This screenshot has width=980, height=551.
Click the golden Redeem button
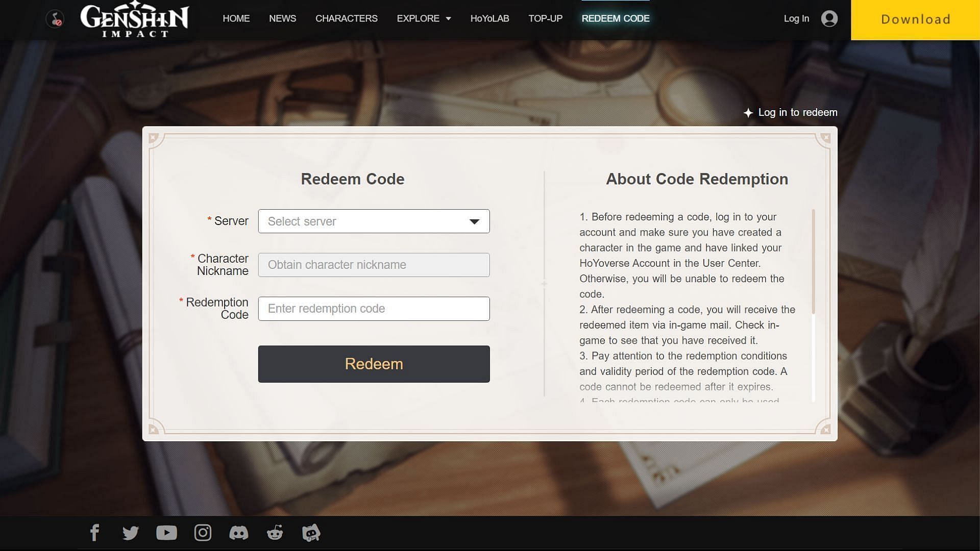click(374, 363)
